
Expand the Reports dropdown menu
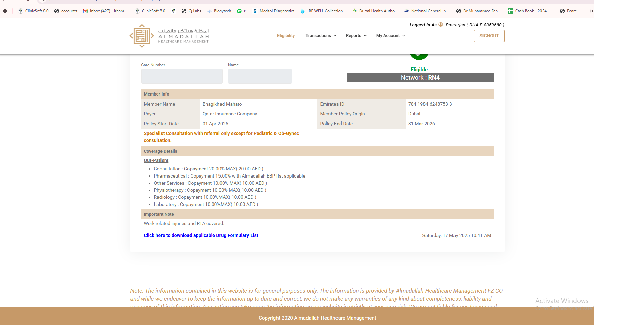356,36
